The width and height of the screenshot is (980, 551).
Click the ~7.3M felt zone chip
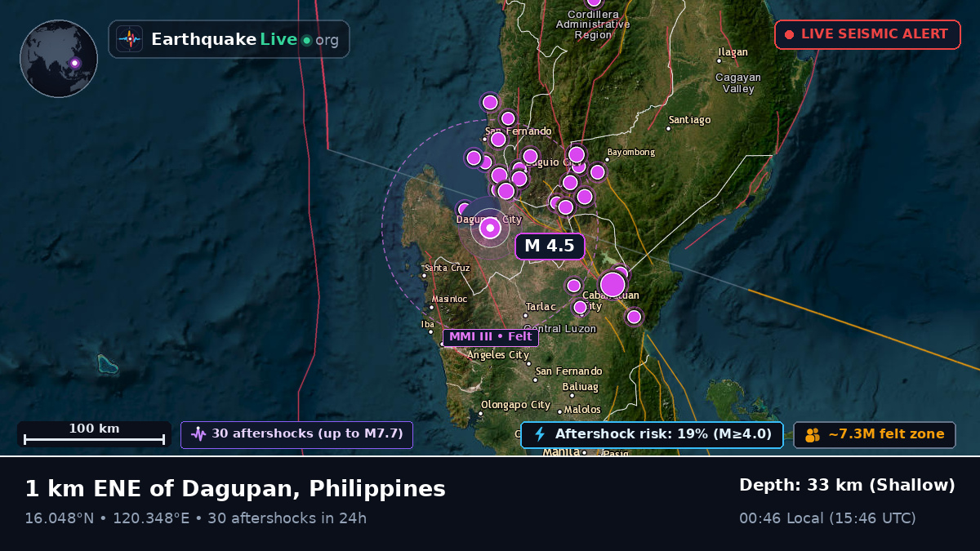(x=875, y=434)
